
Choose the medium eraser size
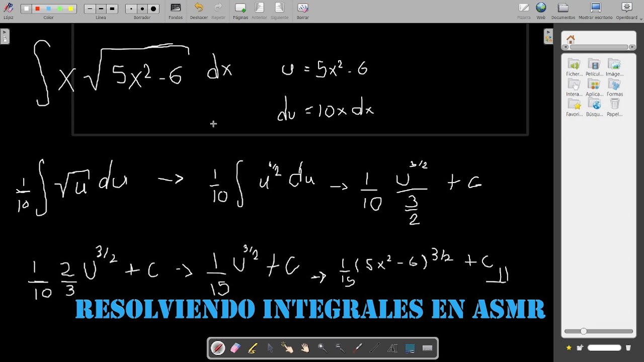(x=142, y=9)
